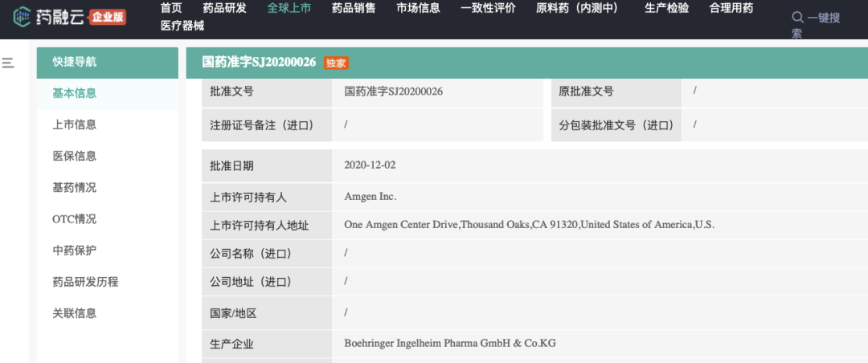Select 药品研发历程 in quick navigation
This screenshot has height=363, width=868.
pos(85,282)
